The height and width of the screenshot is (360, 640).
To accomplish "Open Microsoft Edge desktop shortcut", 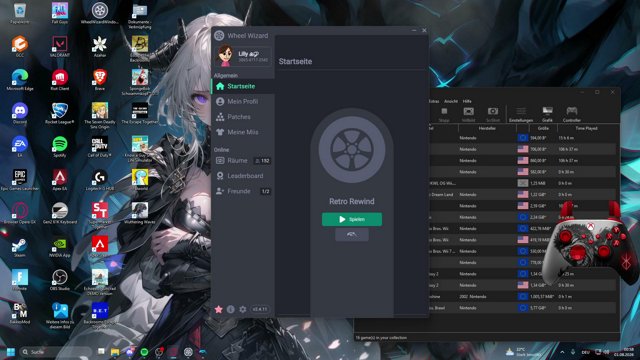I will point(20,80).
